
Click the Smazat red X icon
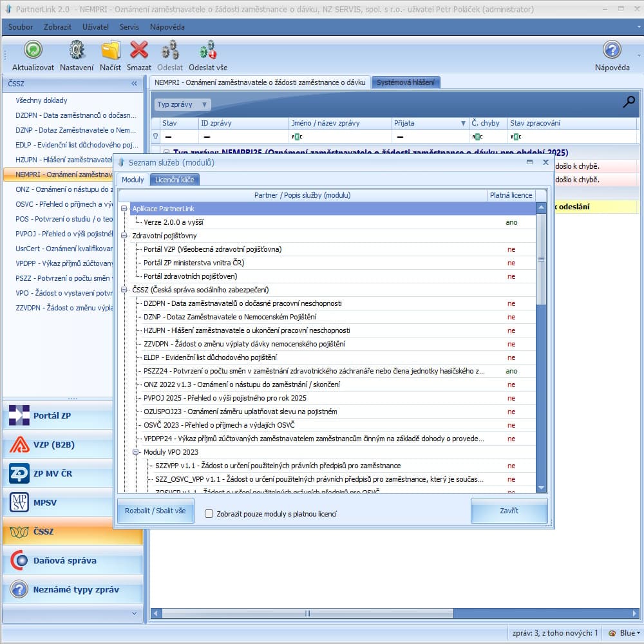coord(139,50)
